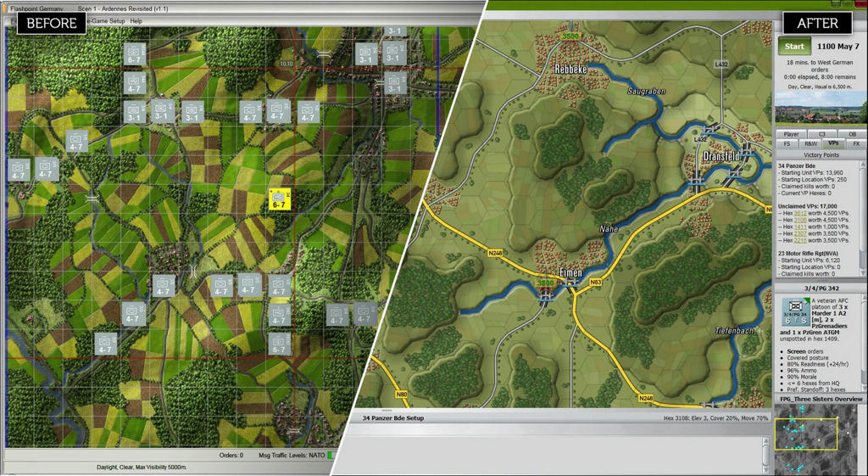The height and width of the screenshot is (476, 868).
Task: Open the C3 tab
Action: tap(822, 134)
